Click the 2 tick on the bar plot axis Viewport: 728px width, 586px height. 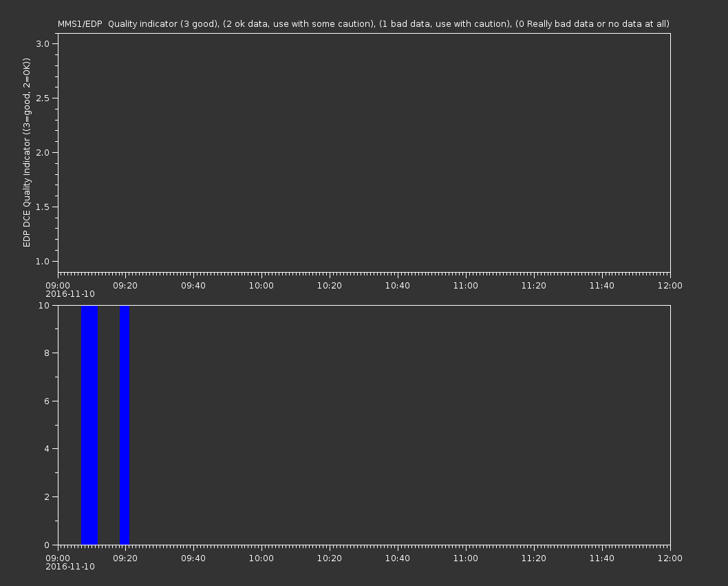click(47, 496)
